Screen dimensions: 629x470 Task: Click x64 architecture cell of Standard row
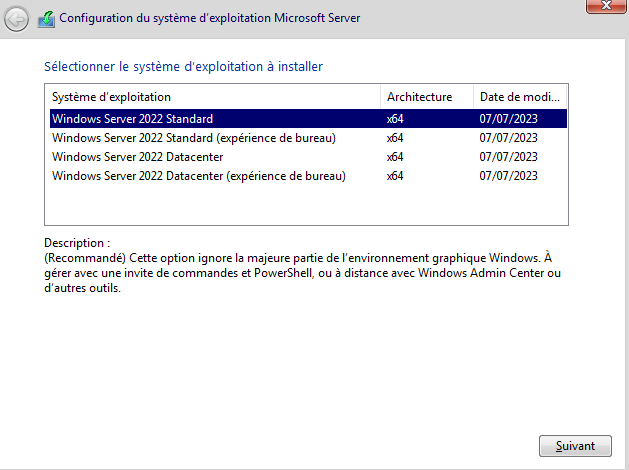(395, 119)
